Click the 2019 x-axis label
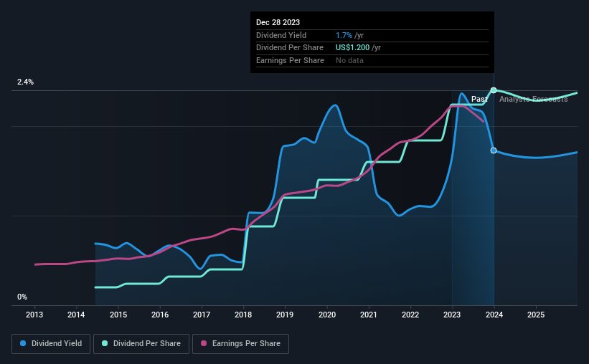 pos(285,315)
